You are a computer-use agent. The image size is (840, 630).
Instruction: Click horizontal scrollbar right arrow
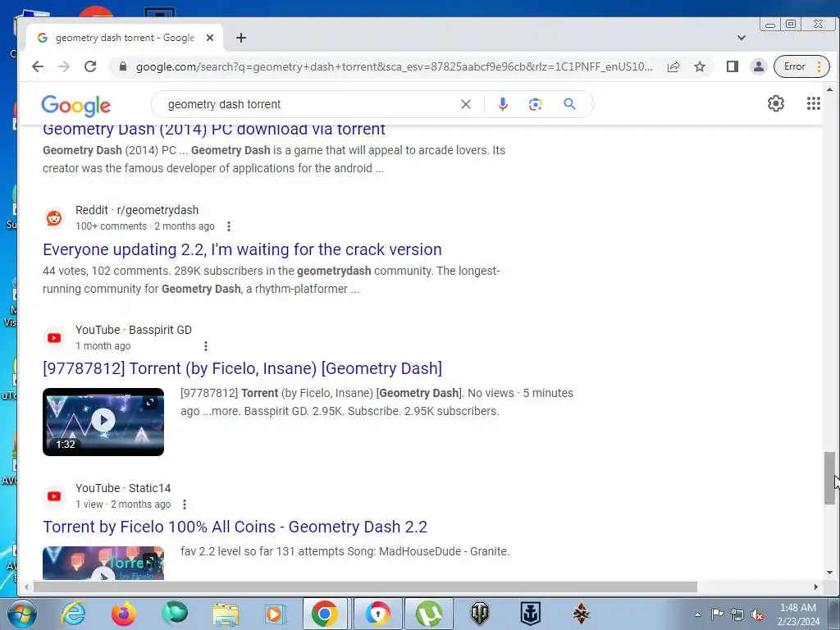pyautogui.click(x=816, y=587)
